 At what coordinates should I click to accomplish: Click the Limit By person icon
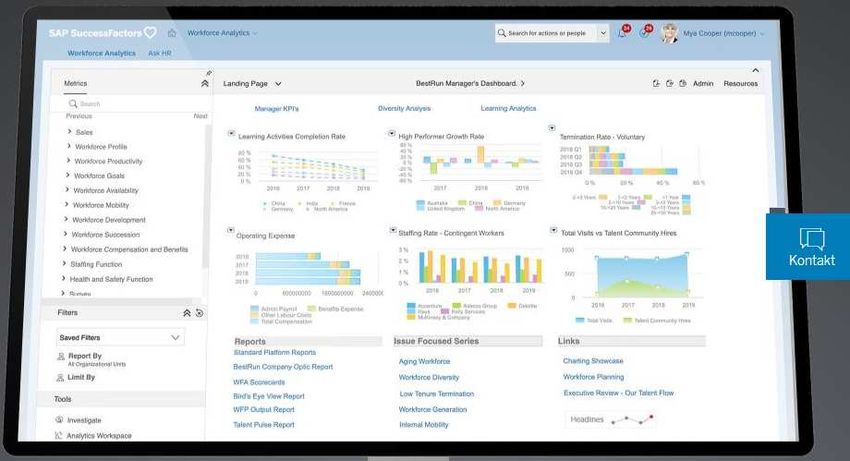60,377
